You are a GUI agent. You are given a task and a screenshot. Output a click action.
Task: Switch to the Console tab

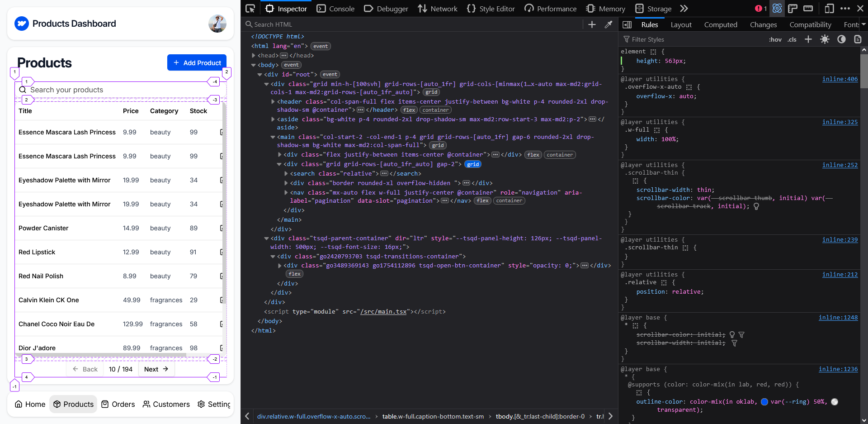[335, 9]
